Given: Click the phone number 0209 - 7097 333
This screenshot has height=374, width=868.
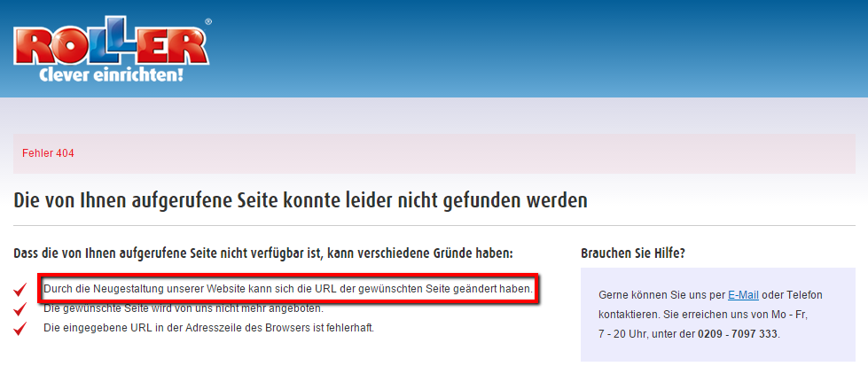Looking at the screenshot, I should point(739,334).
